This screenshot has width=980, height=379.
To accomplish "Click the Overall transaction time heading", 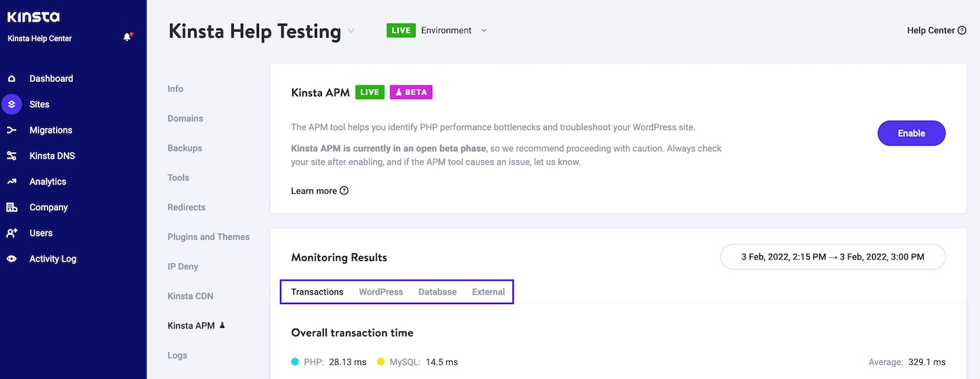I will point(352,333).
